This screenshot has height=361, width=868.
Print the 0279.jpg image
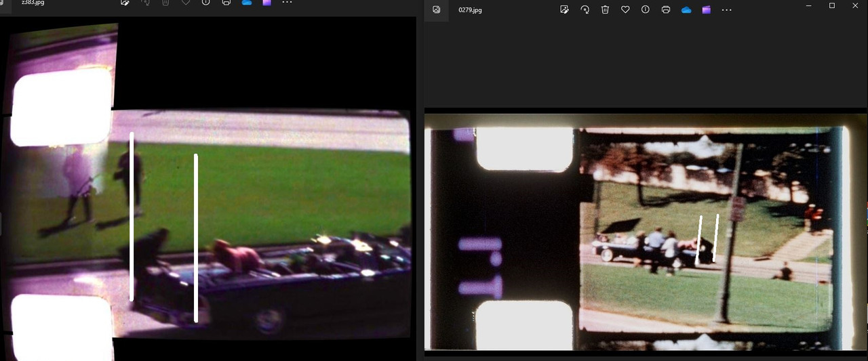[x=666, y=10]
